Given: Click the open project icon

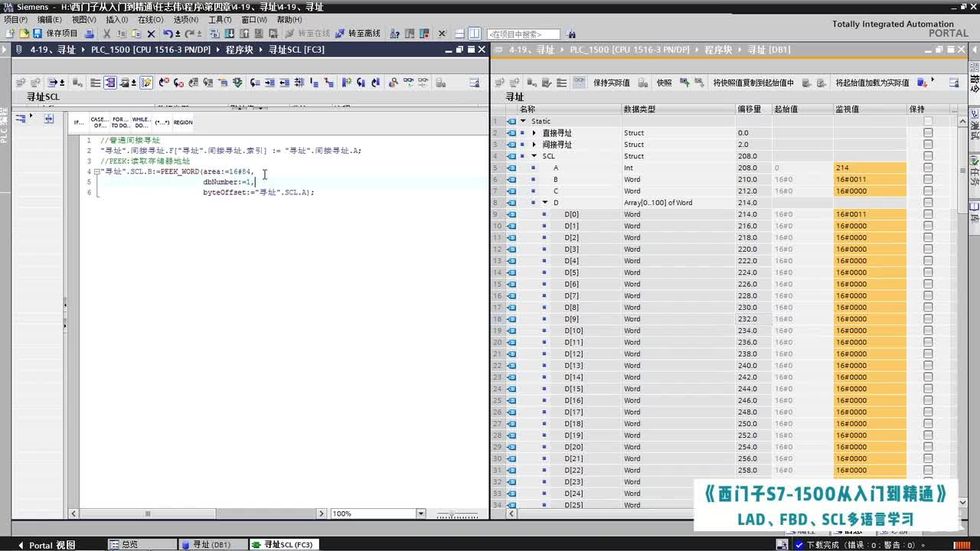Looking at the screenshot, I should [x=24, y=34].
